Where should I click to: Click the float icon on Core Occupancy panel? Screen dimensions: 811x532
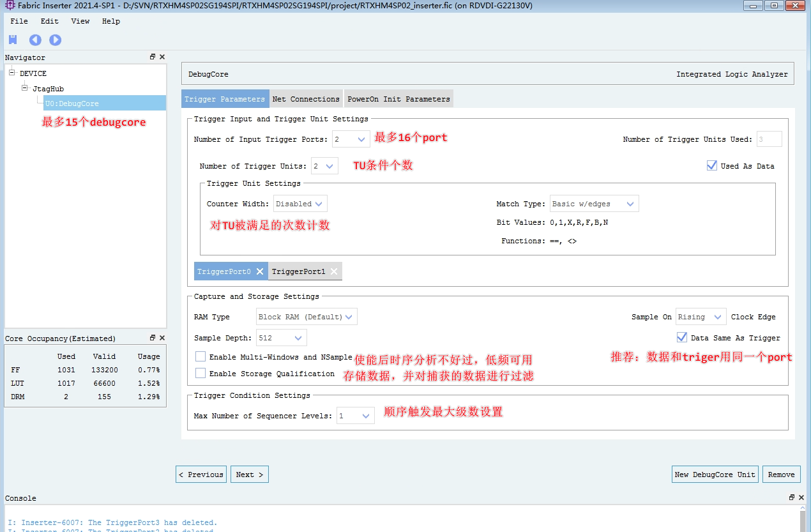[x=152, y=337]
